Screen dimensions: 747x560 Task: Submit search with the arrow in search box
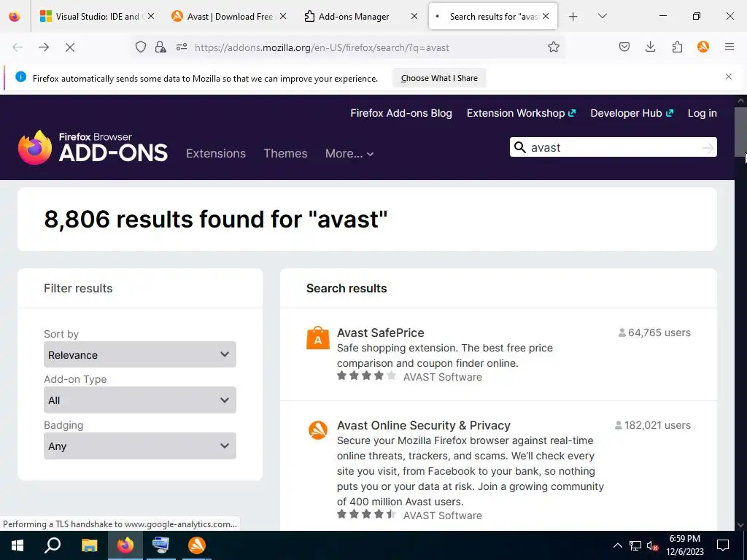tap(708, 148)
